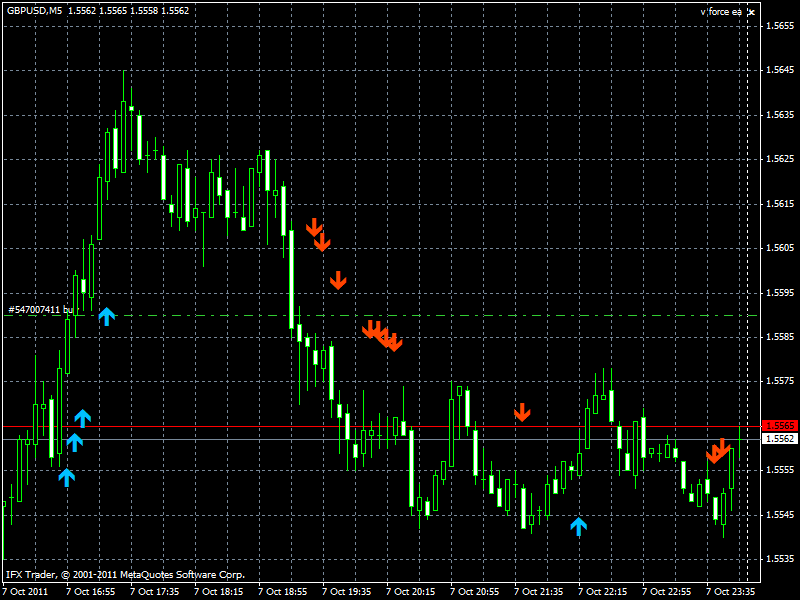Select the blue arrow just above the red line
The height and width of the screenshot is (600, 800).
83,418
